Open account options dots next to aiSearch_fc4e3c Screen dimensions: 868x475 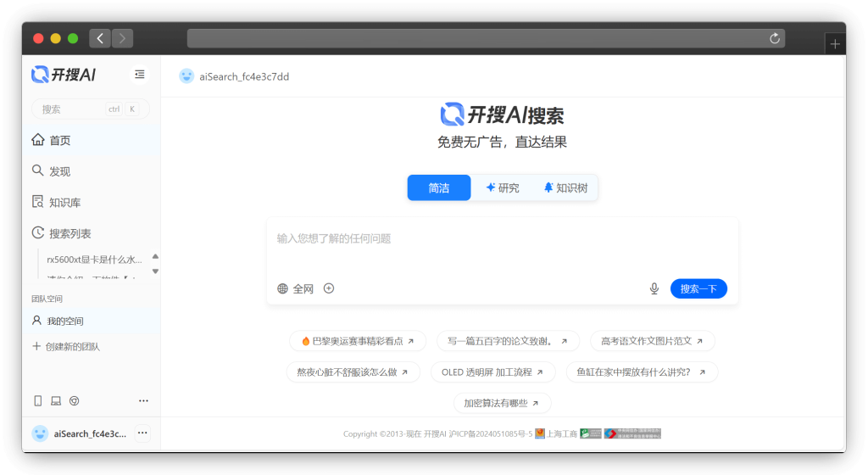click(142, 433)
